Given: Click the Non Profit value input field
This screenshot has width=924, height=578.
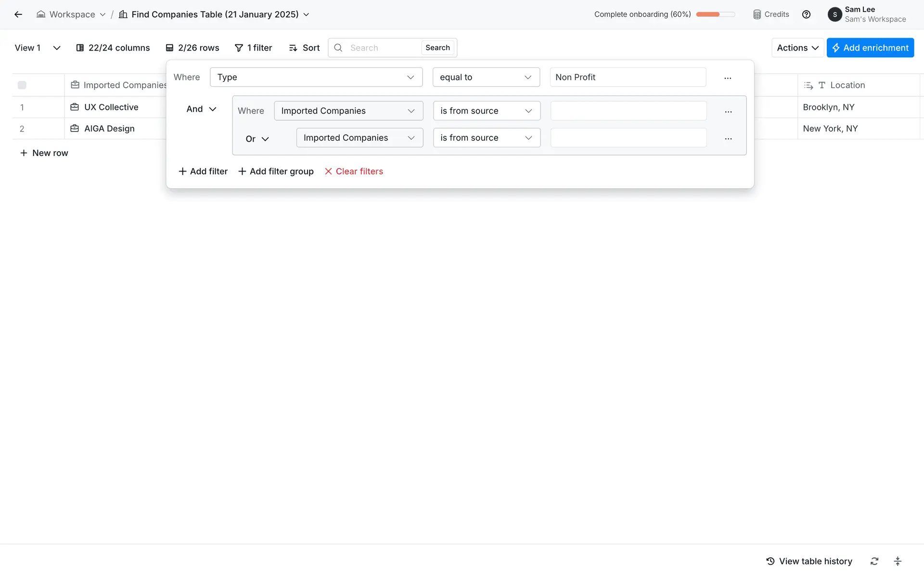Looking at the screenshot, I should (x=628, y=77).
